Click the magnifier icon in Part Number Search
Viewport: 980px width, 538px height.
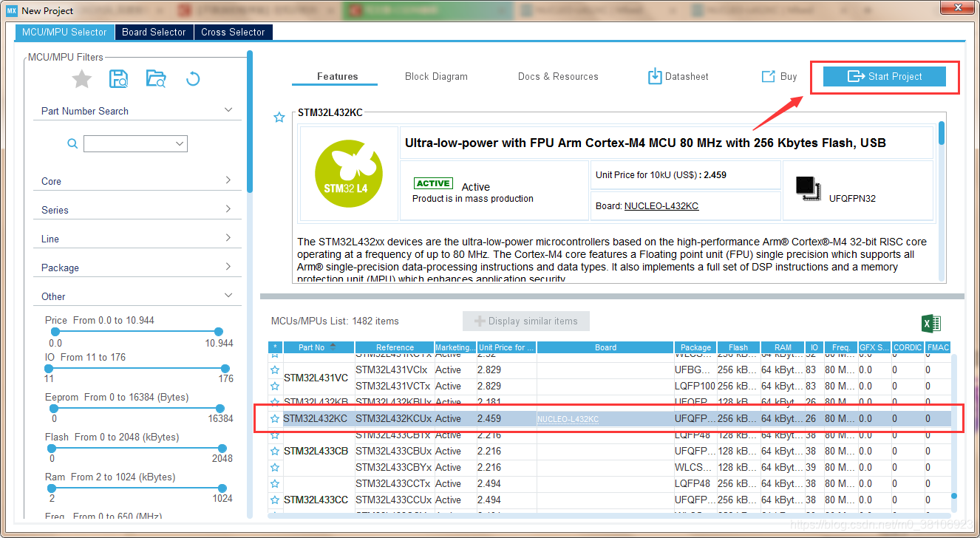coord(72,143)
